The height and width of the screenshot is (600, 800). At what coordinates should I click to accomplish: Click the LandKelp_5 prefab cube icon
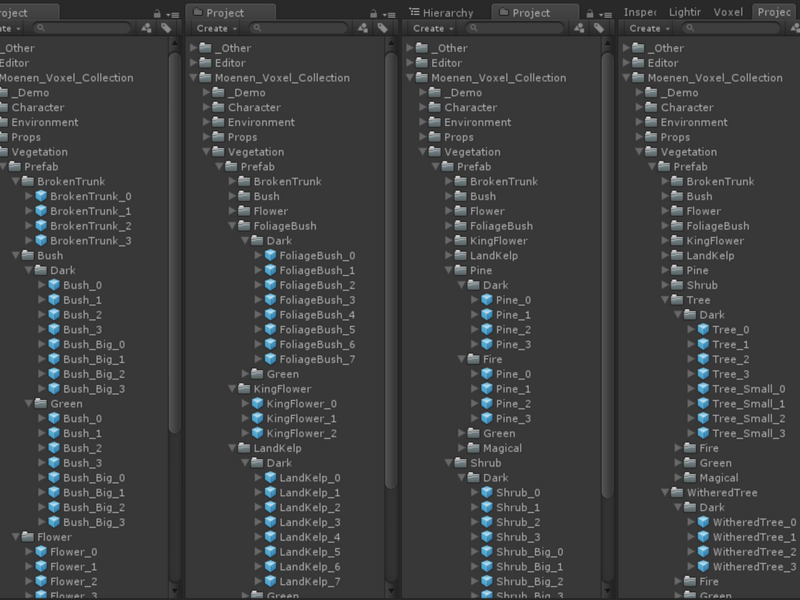[270, 552]
